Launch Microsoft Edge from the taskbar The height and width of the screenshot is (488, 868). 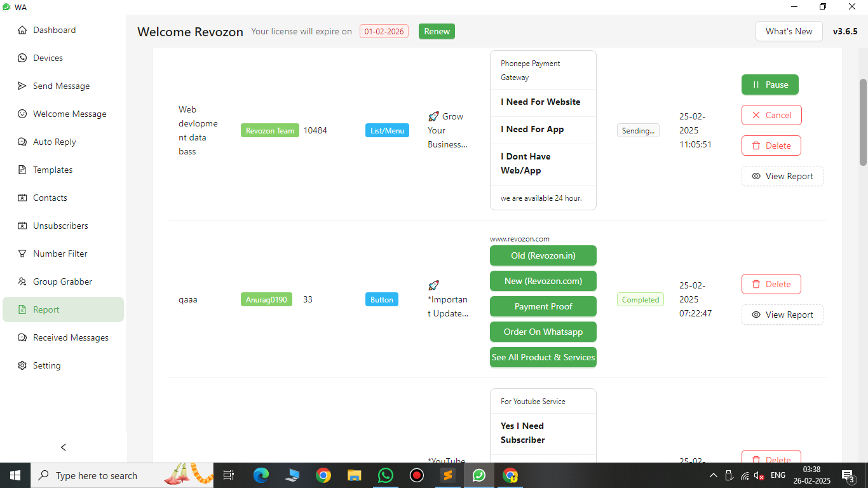click(261, 475)
